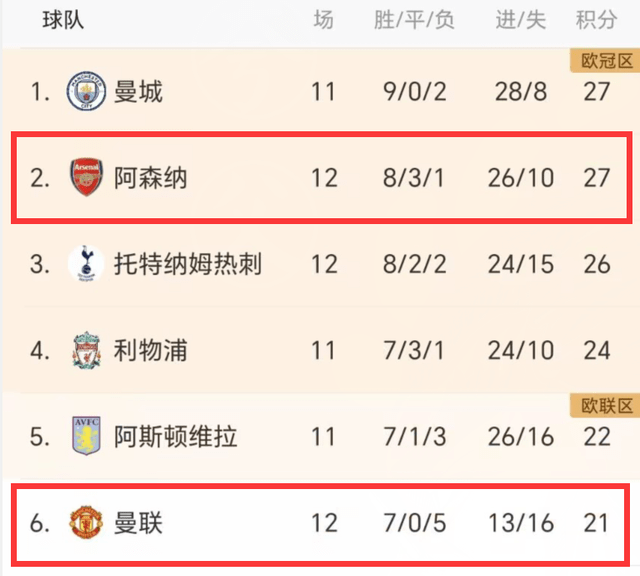Sort by the 积分 column header
Screen dimensions: 640x576
pos(596,20)
